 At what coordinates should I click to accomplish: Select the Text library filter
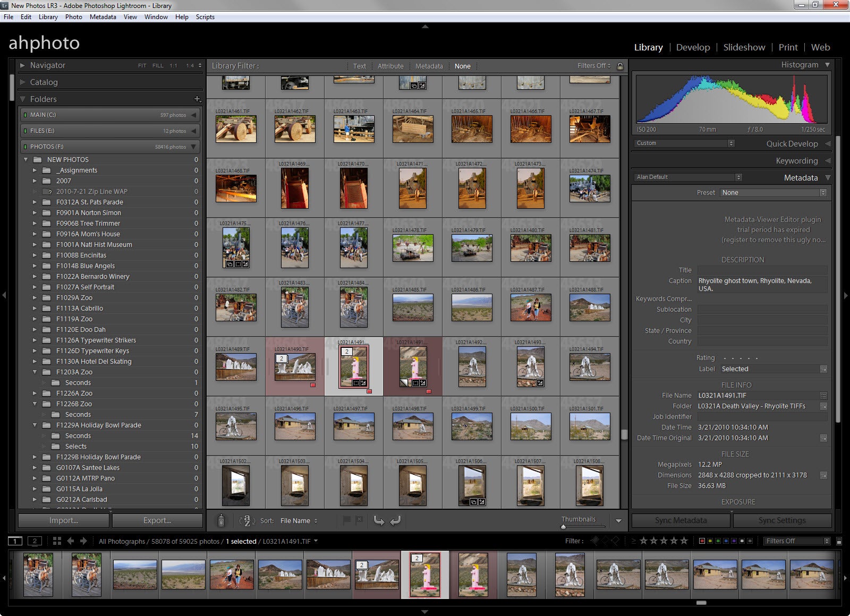tap(360, 66)
